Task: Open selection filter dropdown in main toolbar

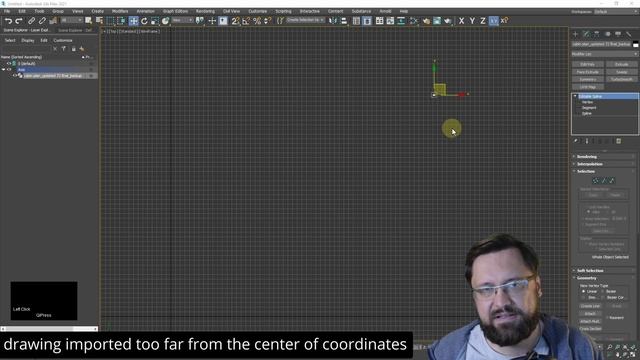Action: point(71,20)
